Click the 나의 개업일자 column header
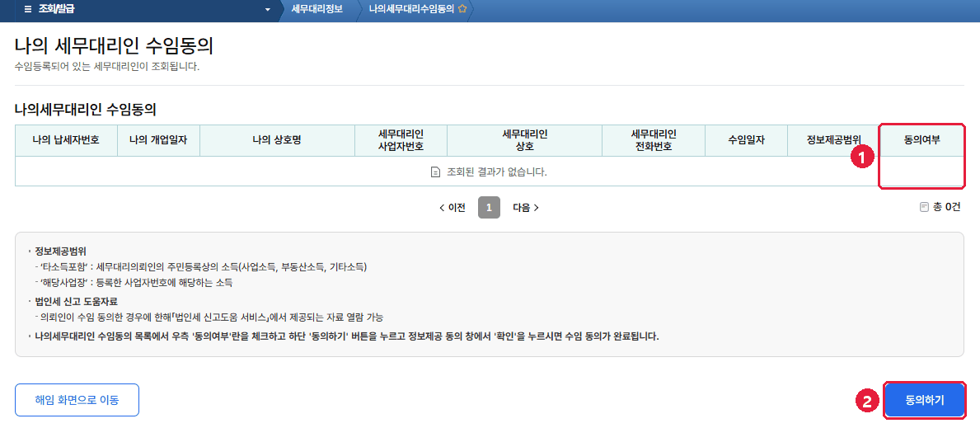The width and height of the screenshot is (980, 428). (159, 141)
